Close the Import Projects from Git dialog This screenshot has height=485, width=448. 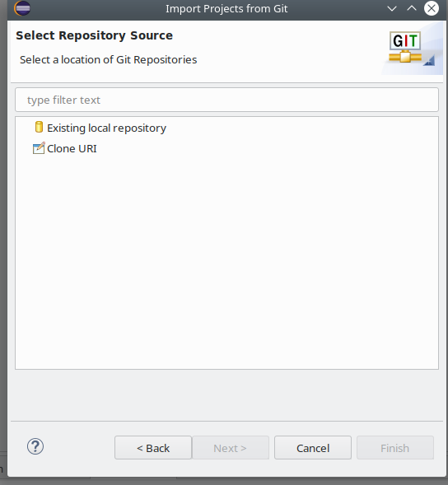(x=432, y=8)
